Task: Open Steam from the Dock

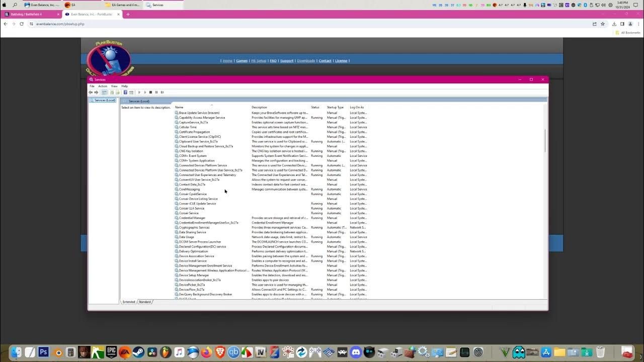Action: [x=138, y=352]
